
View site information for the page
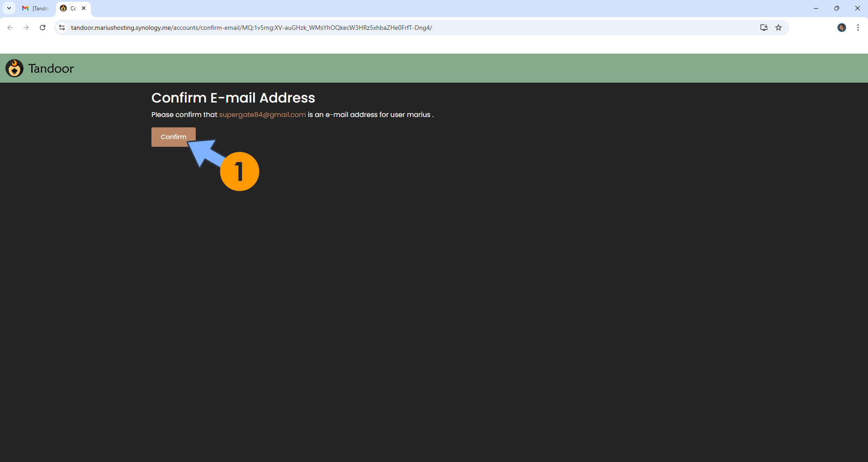click(x=62, y=28)
